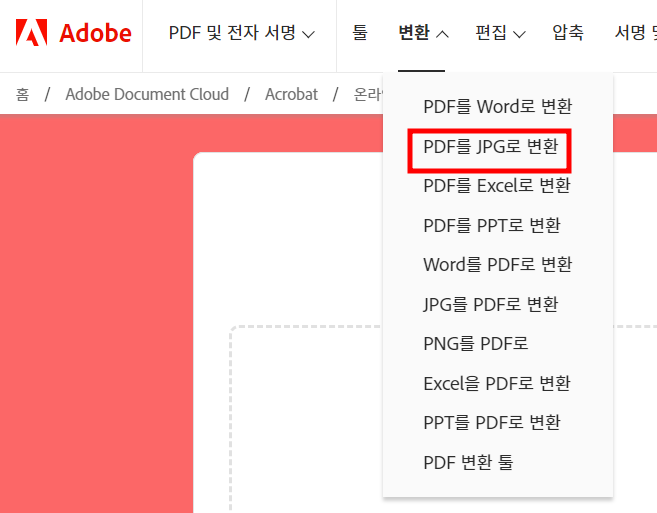The height and width of the screenshot is (513, 657).
Task: Choose JPG를 PDF로 변환
Action: pyautogui.click(x=491, y=304)
